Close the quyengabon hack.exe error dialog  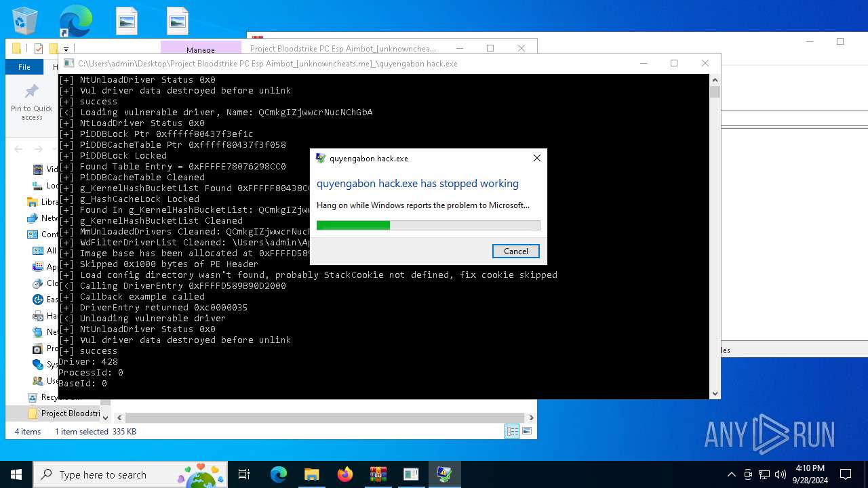point(536,158)
